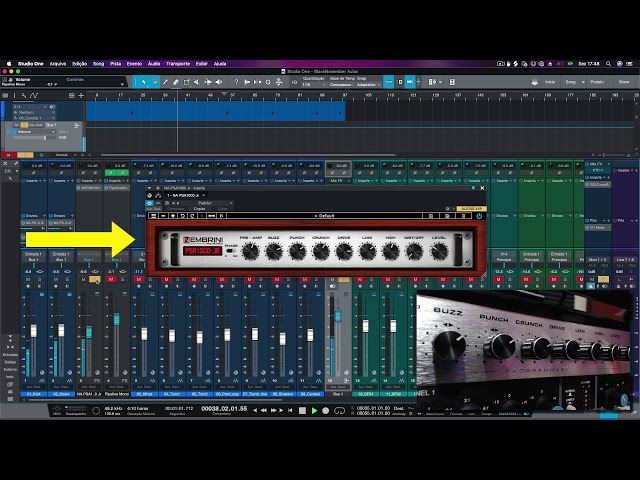Click the Volume slider in automation track
640x480 pixels.
click(x=36, y=138)
